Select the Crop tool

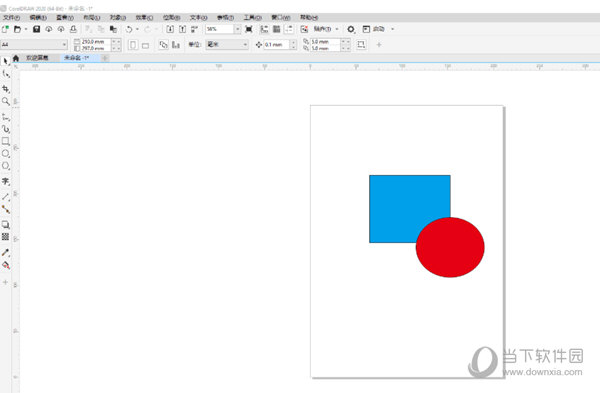(x=5, y=89)
